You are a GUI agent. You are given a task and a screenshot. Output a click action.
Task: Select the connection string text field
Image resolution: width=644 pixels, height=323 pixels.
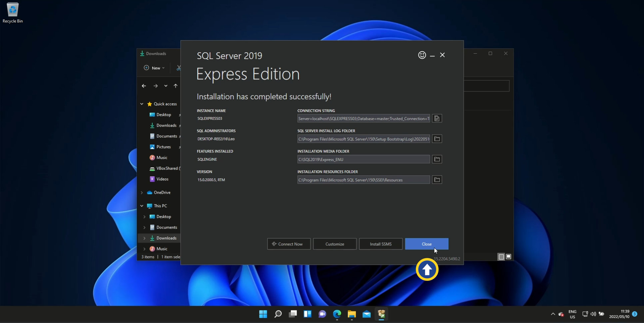tap(363, 119)
